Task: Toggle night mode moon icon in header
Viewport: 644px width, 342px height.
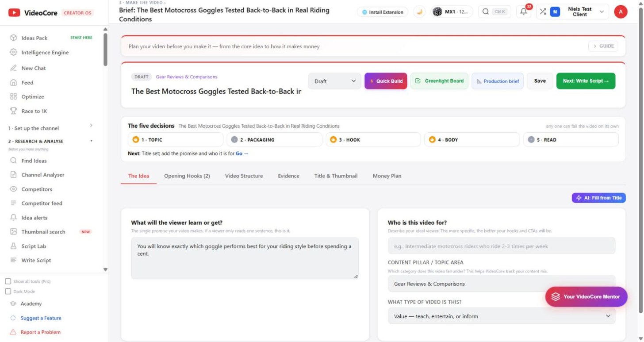Action: click(x=419, y=12)
